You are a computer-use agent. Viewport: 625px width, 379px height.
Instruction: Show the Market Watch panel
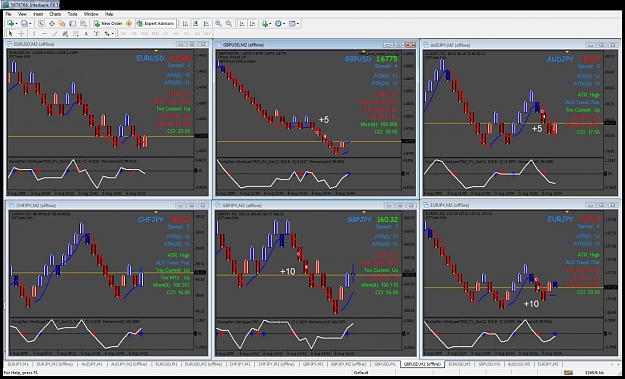click(41, 24)
